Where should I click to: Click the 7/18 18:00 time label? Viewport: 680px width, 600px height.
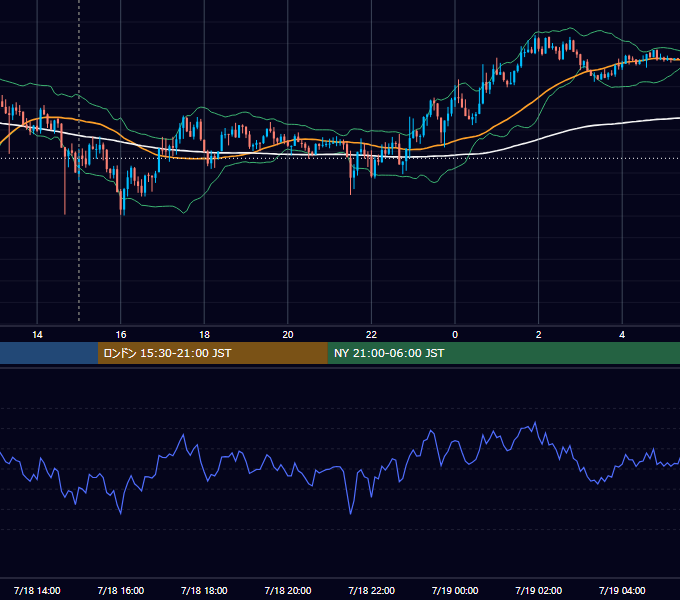click(204, 590)
